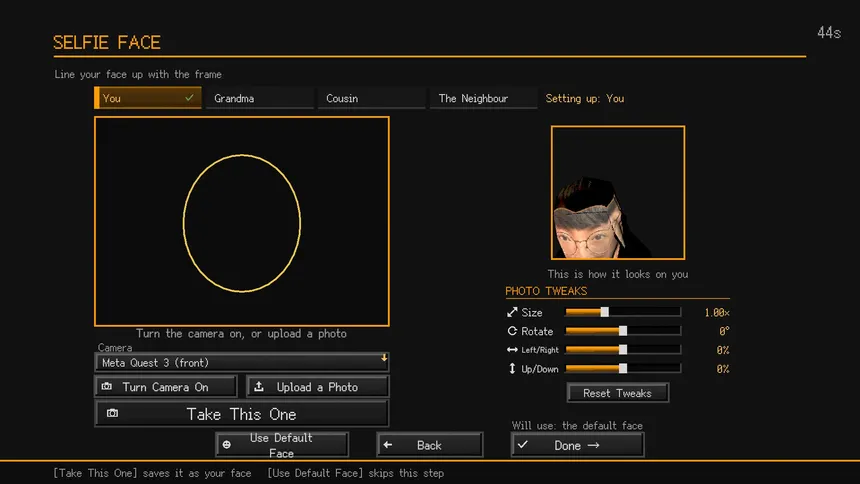The height and width of the screenshot is (484, 860).
Task: Click the face preview thumbnail
Action: tap(618, 193)
